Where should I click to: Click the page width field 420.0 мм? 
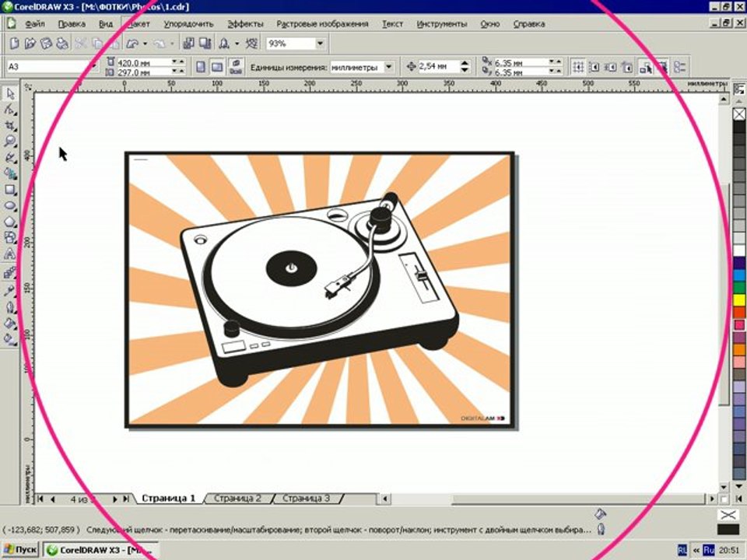click(x=143, y=62)
